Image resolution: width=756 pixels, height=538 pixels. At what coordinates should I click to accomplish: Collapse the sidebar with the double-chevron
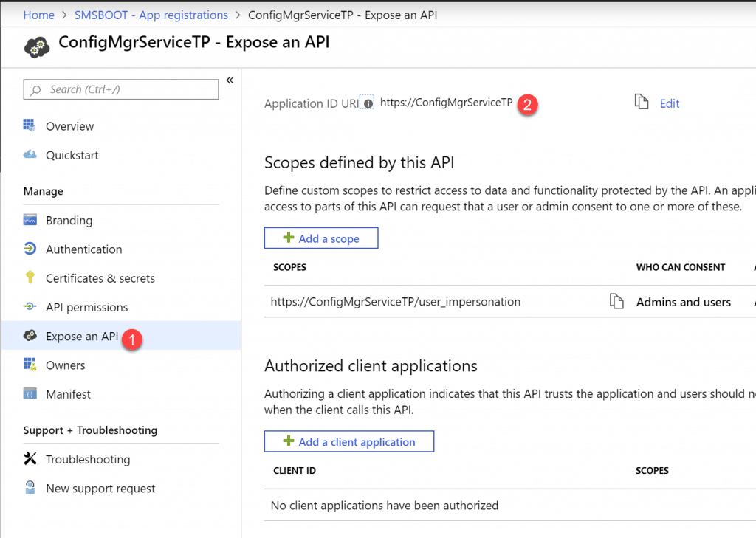pos(230,80)
